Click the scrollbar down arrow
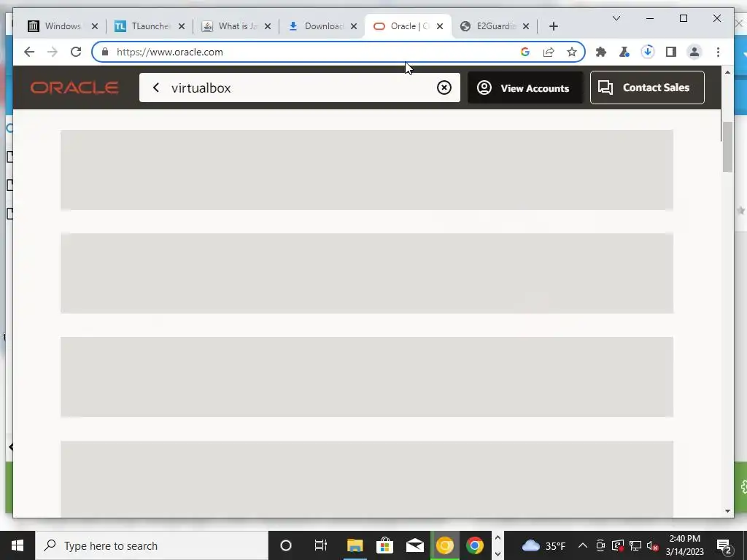747x560 pixels. coord(727,511)
